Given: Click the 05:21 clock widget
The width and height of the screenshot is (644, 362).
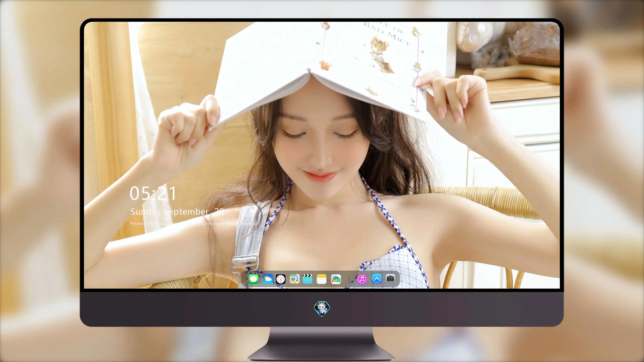Looking at the screenshot, I should click(x=153, y=193).
